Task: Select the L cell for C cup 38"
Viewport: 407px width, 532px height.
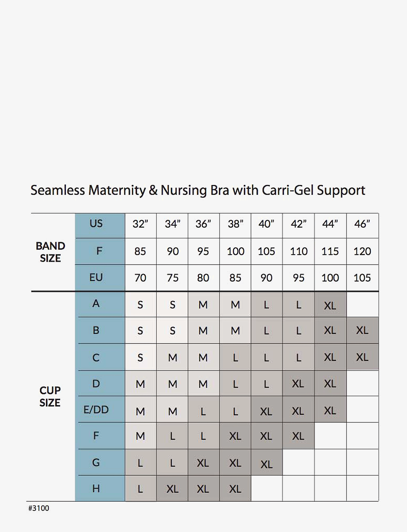Action: 235,357
